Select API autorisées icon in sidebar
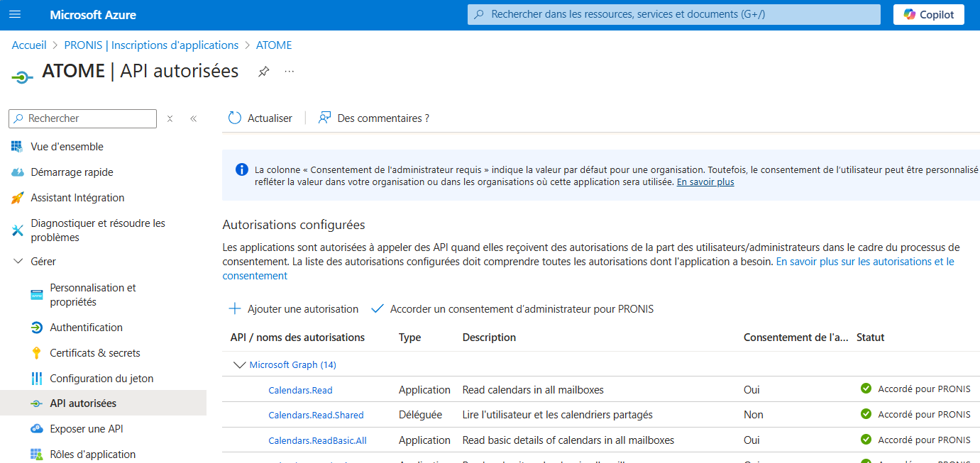This screenshot has height=463, width=980. click(37, 403)
